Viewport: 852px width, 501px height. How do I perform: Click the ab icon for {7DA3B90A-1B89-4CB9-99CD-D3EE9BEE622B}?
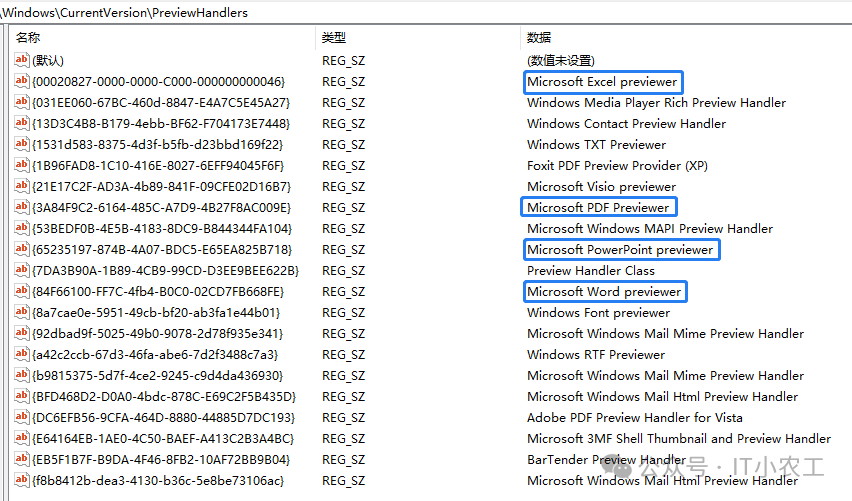(22, 270)
